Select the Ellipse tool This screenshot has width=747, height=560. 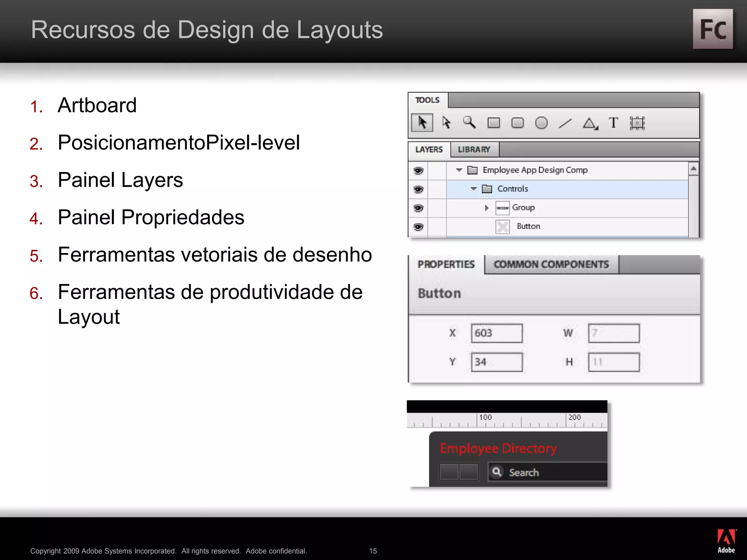(x=541, y=123)
